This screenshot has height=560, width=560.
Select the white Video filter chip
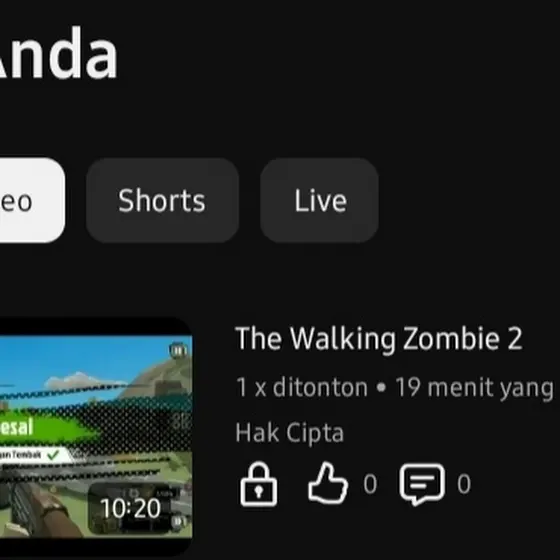(x=30, y=201)
